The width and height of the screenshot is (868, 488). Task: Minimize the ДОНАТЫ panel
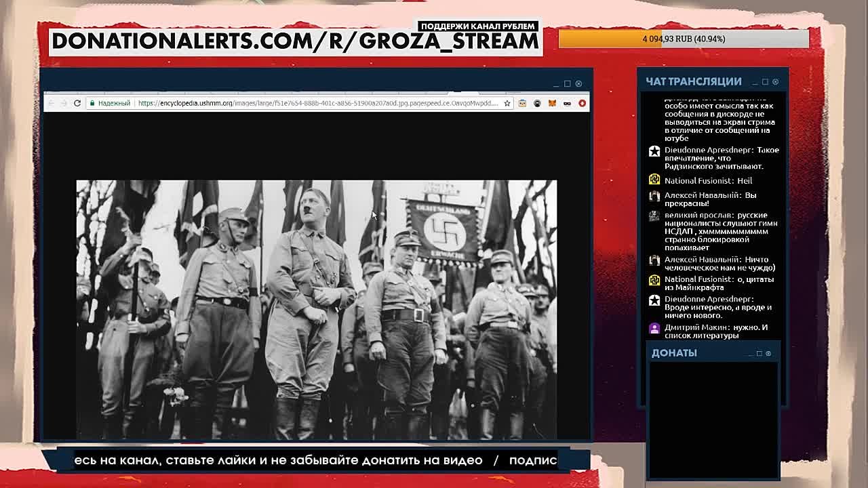[x=750, y=354]
